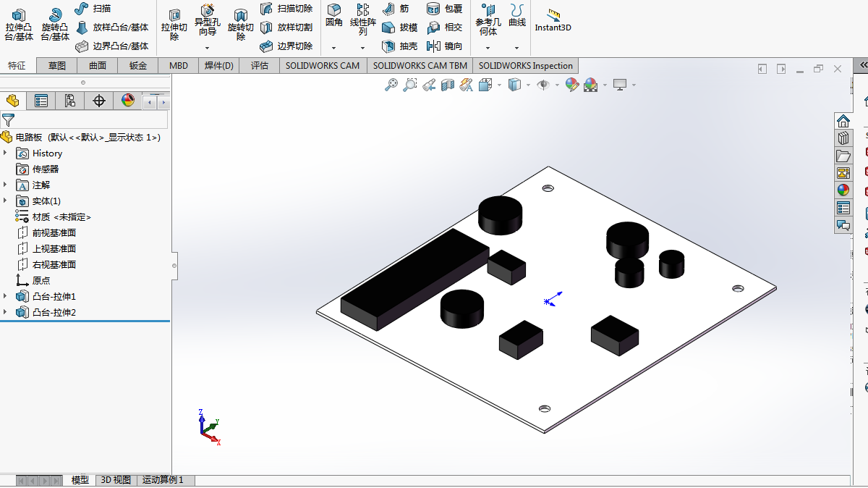868x488 pixels.
Task: Select the 拉伸切除 extruded cut tool
Action: [x=174, y=25]
